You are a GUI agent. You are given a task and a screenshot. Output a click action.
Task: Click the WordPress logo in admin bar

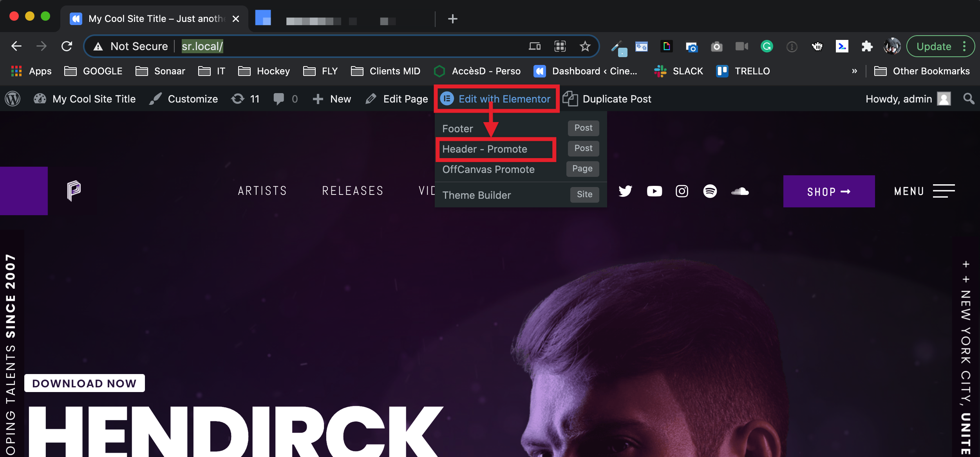point(13,99)
